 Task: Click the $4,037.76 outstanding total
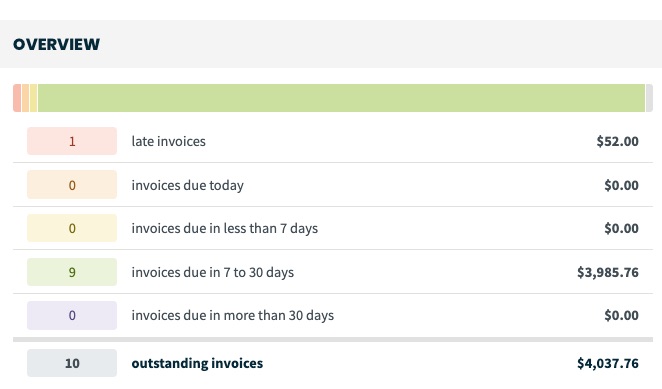(x=608, y=363)
